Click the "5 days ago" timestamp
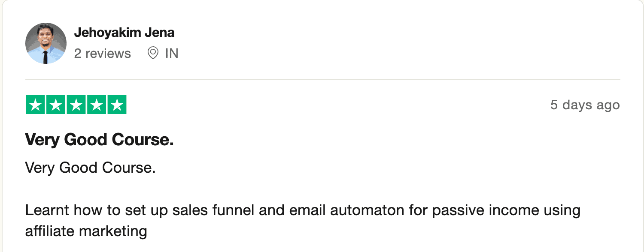 point(585,105)
